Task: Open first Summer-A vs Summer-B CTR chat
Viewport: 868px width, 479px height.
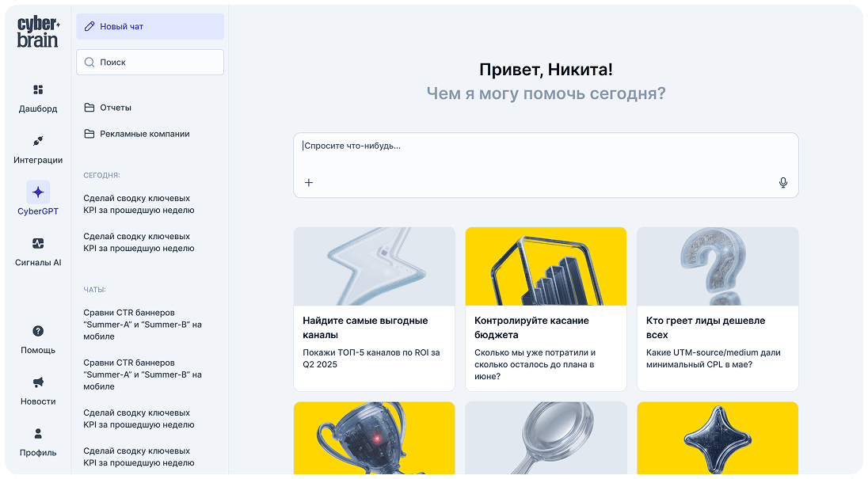Action: coord(143,325)
